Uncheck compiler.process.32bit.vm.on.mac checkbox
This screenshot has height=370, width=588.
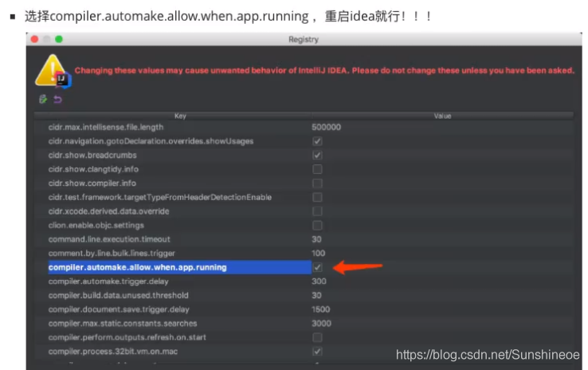tap(317, 351)
